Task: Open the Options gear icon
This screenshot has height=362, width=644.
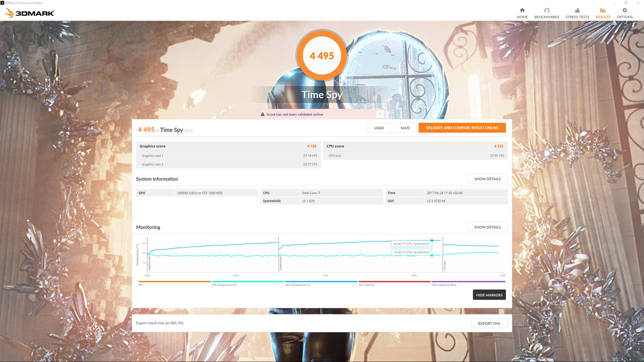Action: coord(625,10)
